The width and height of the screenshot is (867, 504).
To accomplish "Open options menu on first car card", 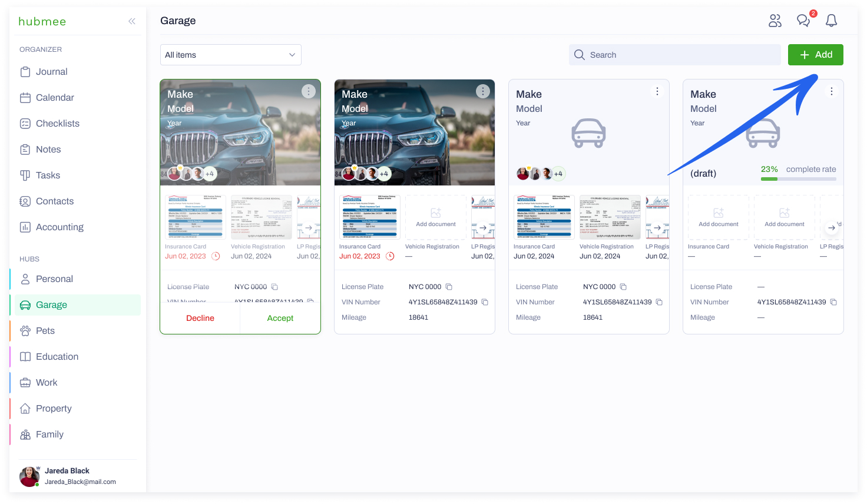I will pos(309,91).
